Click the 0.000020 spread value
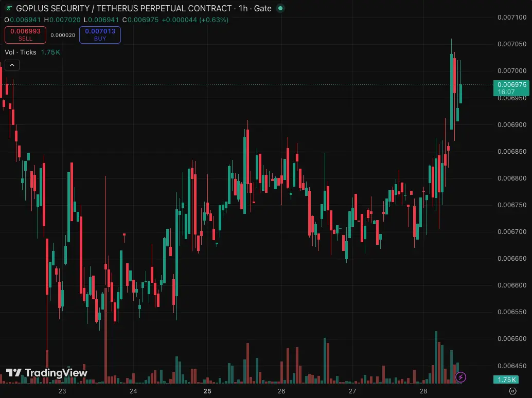Viewport: 532px width, 398px height. [x=63, y=35]
